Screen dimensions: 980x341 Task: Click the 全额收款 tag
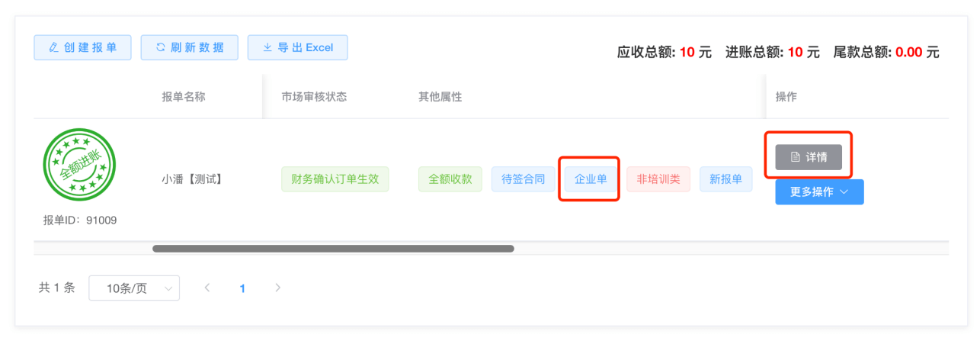450,179
